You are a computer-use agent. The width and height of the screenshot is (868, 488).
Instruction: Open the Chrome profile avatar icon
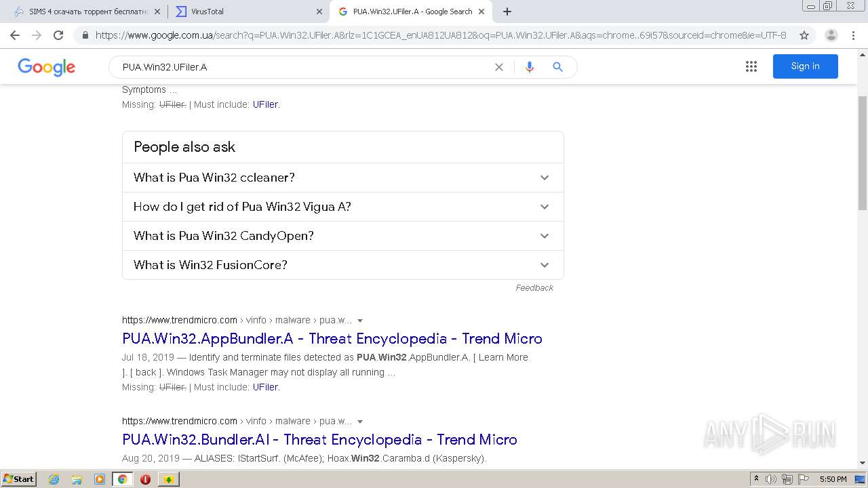(831, 35)
